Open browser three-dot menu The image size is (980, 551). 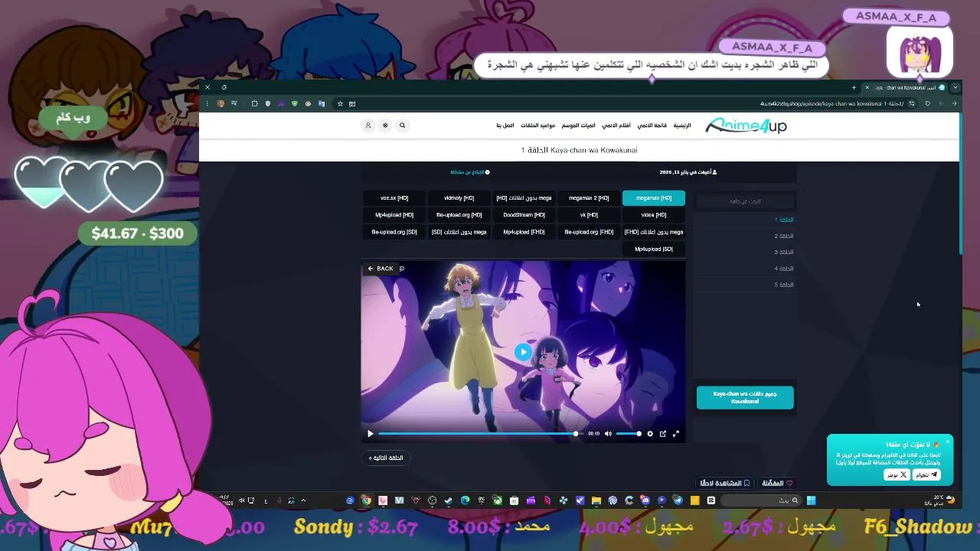206,103
